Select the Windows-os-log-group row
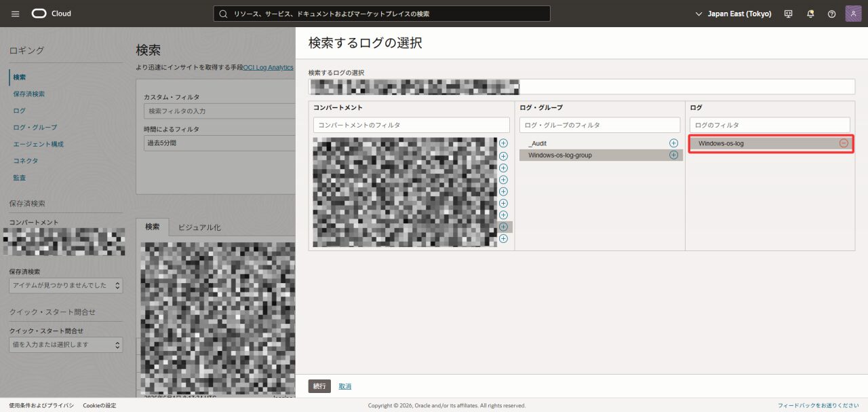Viewport: 868px width, 412px height. [x=601, y=155]
